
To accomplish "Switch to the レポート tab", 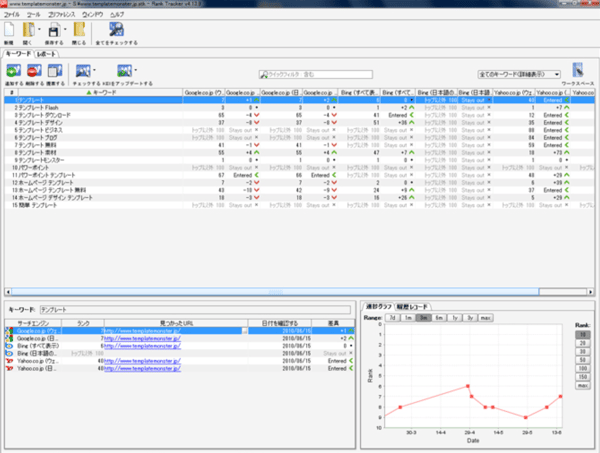I will 46,54.
